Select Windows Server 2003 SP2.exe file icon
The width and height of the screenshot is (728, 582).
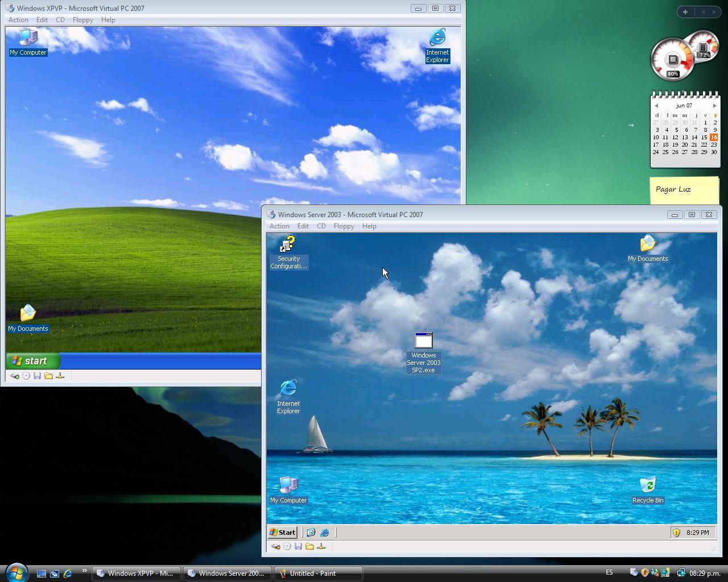[424, 353]
